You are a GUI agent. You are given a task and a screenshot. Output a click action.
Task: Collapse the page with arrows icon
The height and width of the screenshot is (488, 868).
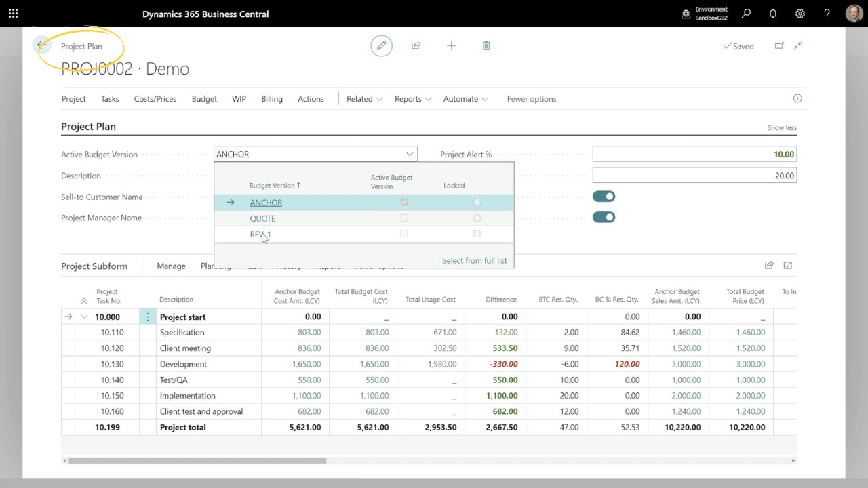point(798,45)
